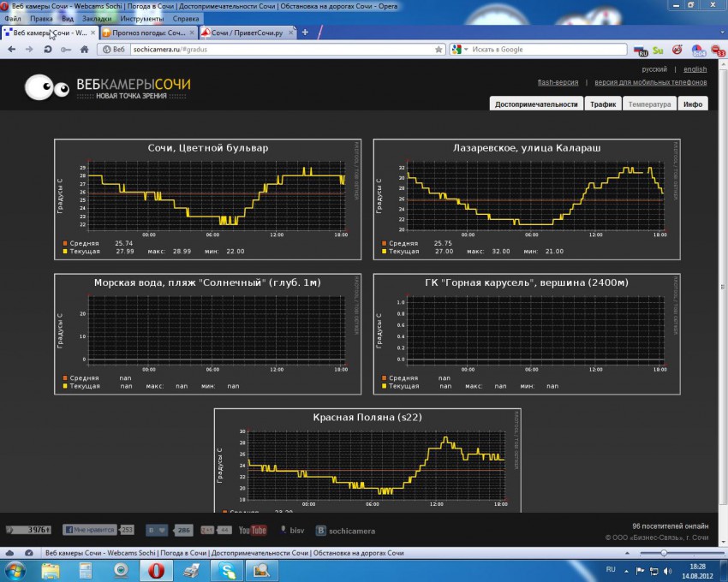
Task: Switch to the Трафик tab
Action: (603, 104)
